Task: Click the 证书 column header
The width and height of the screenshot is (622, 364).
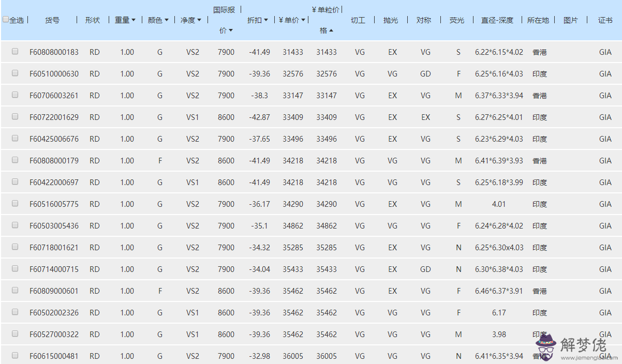Action: tap(605, 20)
